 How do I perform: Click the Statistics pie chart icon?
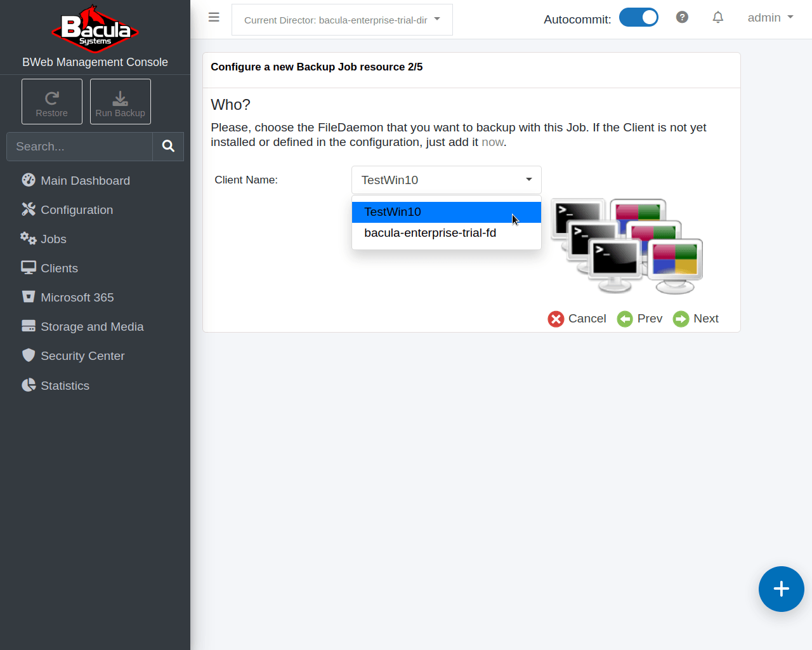click(29, 385)
